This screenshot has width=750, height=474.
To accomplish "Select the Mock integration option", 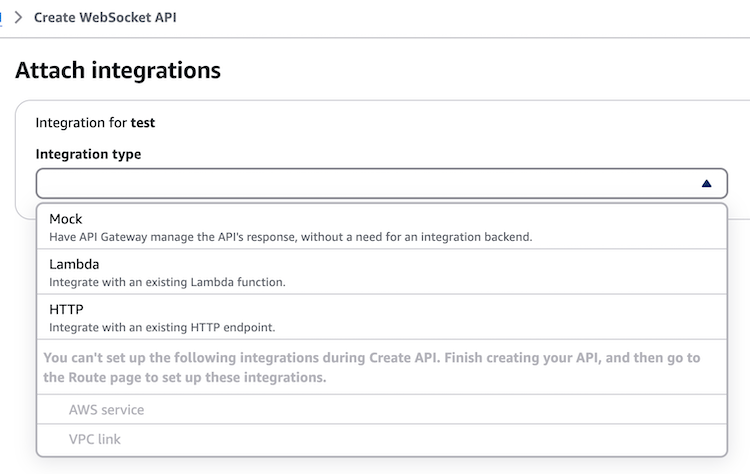I will [x=382, y=227].
